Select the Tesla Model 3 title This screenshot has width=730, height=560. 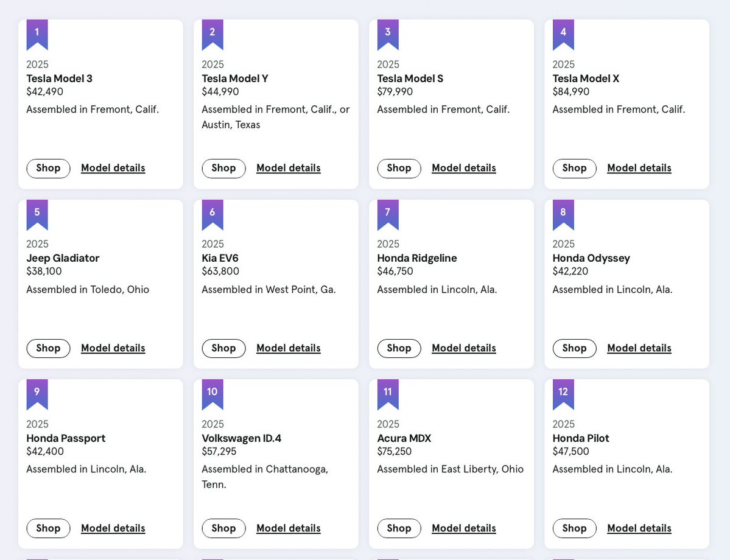click(x=59, y=79)
